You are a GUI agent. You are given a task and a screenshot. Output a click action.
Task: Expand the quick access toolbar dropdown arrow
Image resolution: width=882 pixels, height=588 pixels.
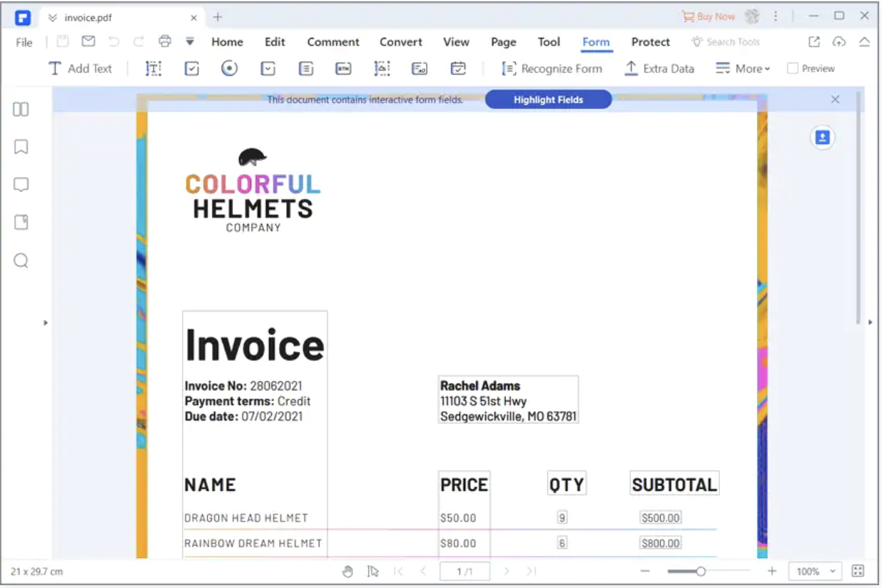pos(190,41)
